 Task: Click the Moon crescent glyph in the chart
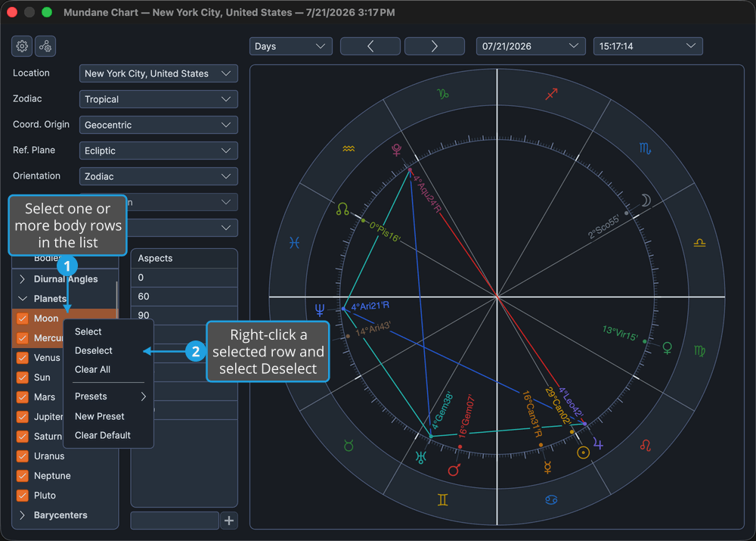pyautogui.click(x=646, y=200)
